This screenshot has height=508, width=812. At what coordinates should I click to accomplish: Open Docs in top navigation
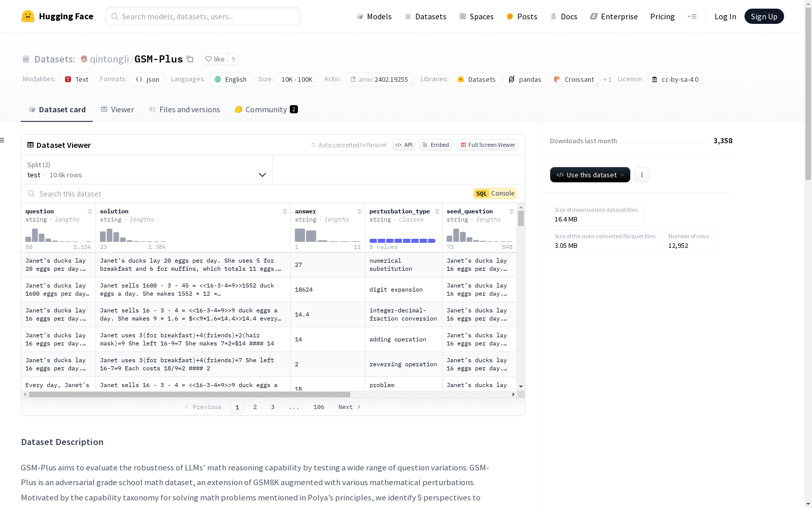pos(564,16)
